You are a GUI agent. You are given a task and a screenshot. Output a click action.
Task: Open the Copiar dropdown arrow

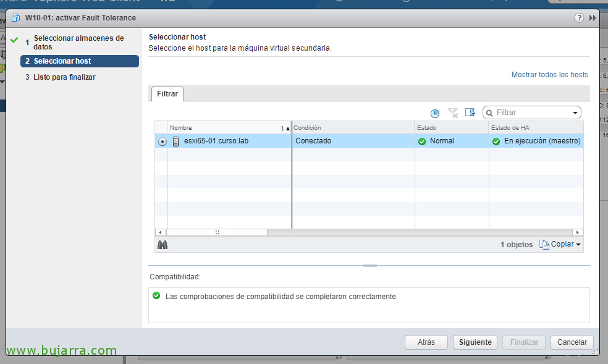coord(578,245)
